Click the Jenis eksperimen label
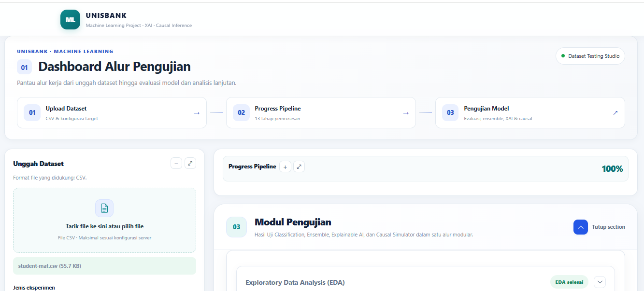The width and height of the screenshot is (644, 291). (34, 288)
